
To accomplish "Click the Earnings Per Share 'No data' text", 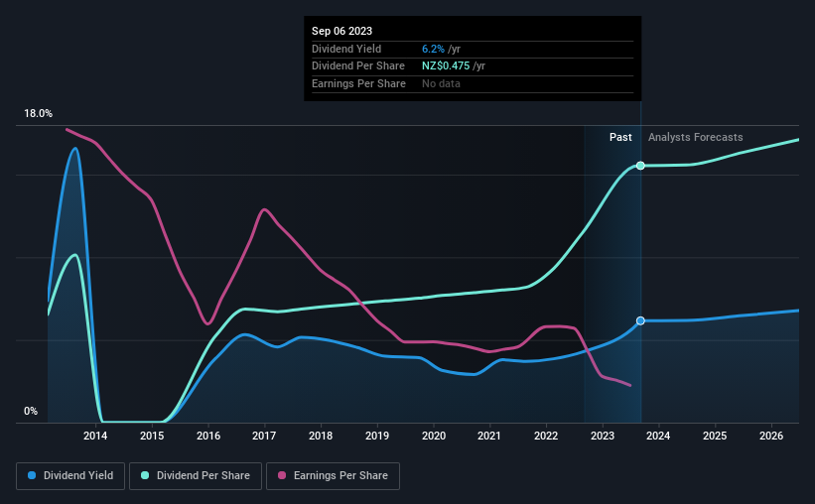I will click(x=441, y=83).
